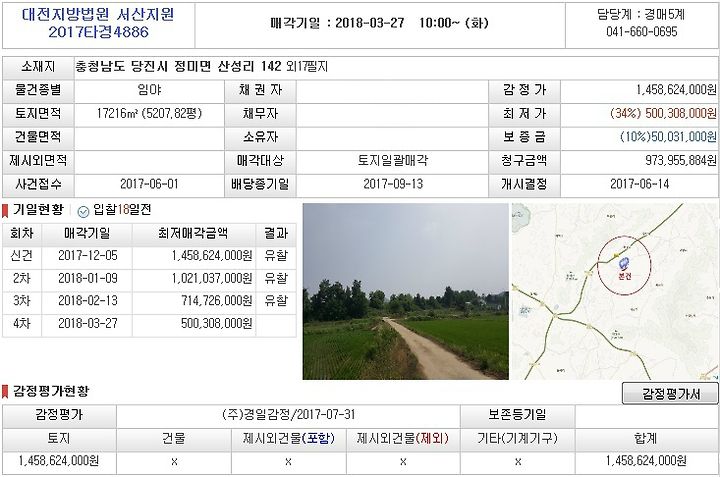
Task: Click property type value 임야
Action: pos(149,90)
